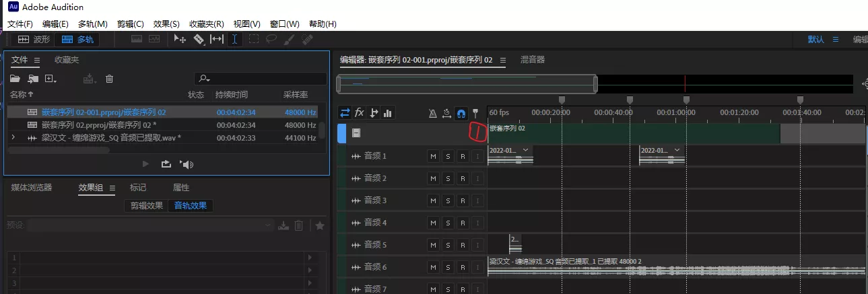Open the 效果组 panel menu icon
868x294 pixels.
tap(112, 188)
